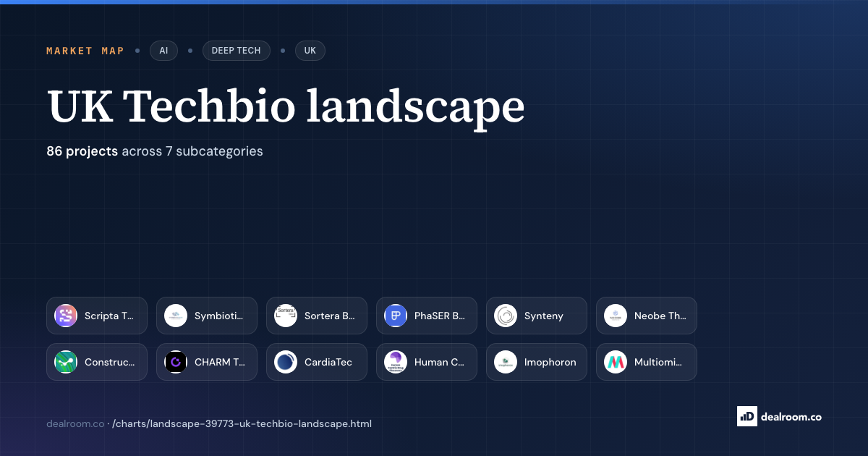Select the UK tag pill

310,51
